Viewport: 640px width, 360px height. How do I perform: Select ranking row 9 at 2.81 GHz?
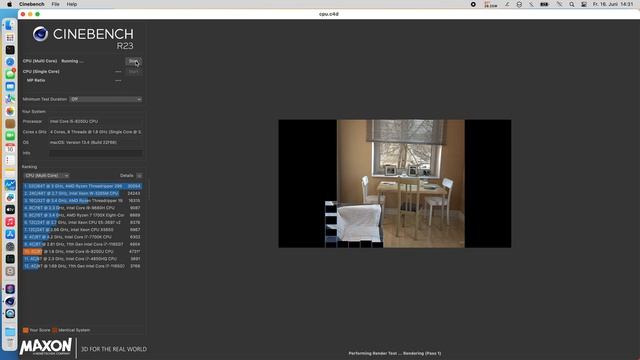[x=82, y=244]
